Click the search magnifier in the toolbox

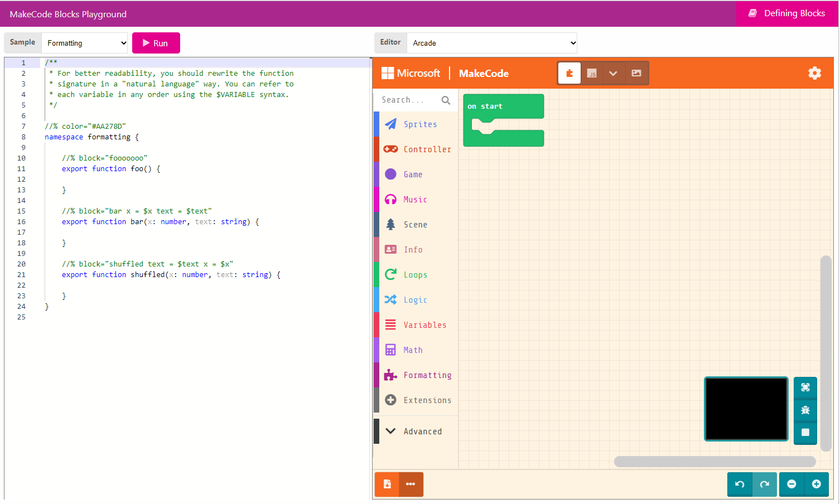pyautogui.click(x=445, y=100)
